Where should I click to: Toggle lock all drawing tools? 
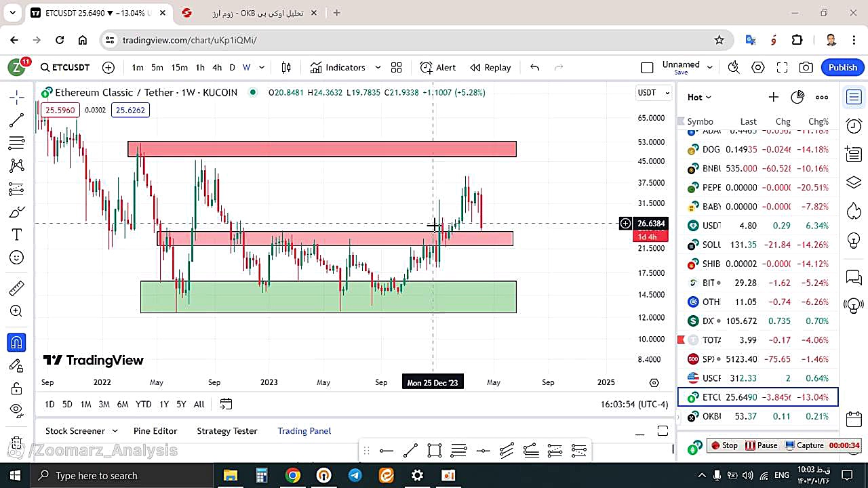pyautogui.click(x=17, y=389)
